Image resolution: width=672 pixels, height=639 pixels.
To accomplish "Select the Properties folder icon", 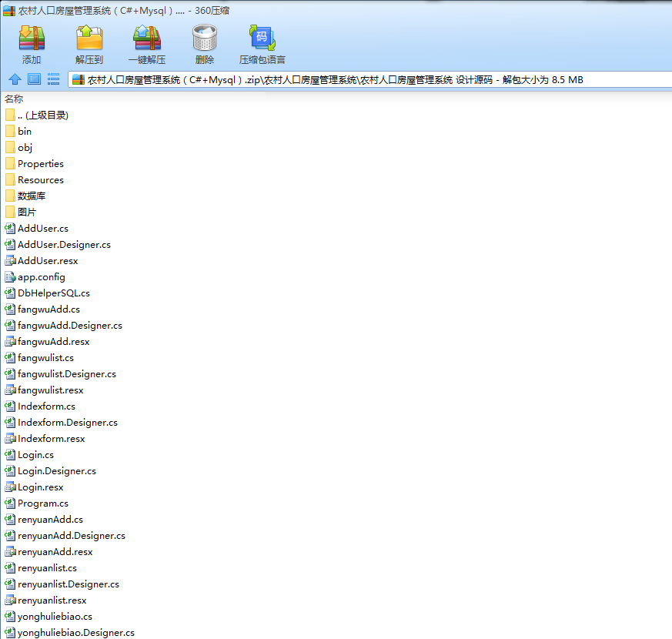I will point(10,164).
